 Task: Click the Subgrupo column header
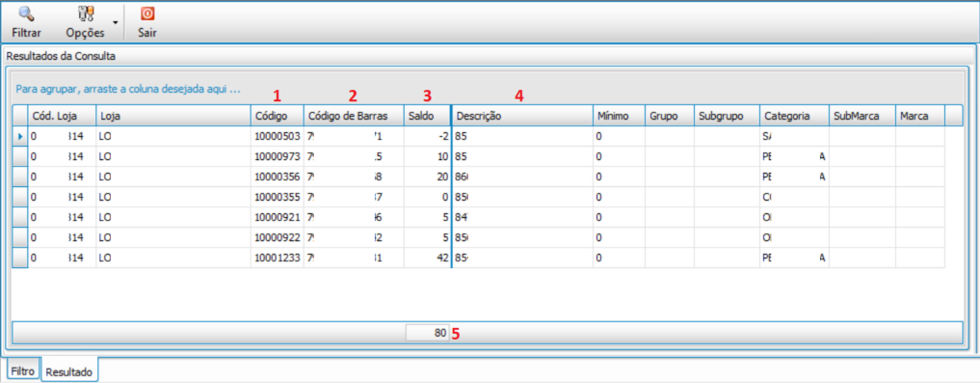727,116
